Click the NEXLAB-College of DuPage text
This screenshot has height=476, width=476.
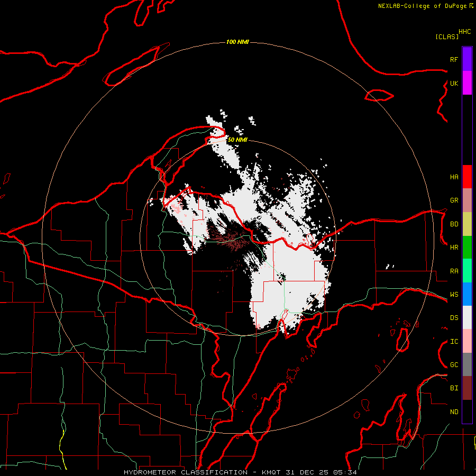click(x=422, y=6)
